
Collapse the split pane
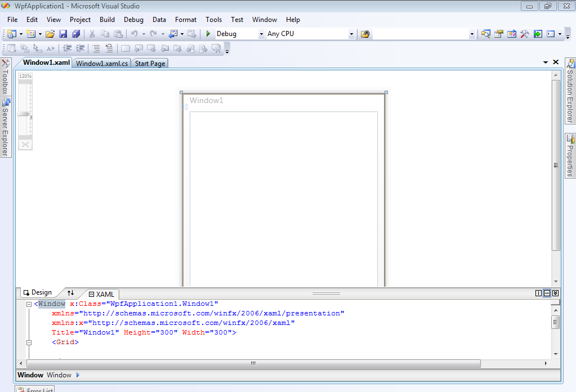click(555, 293)
